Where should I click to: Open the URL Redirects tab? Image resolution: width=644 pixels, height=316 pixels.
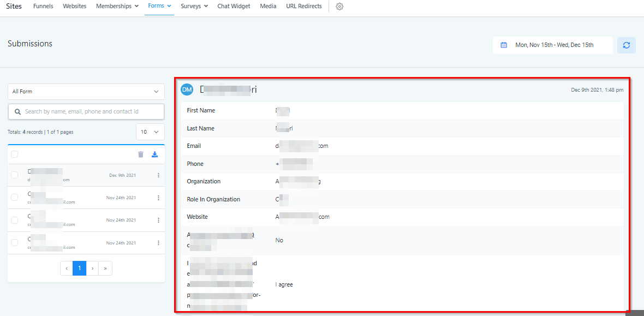tap(303, 7)
